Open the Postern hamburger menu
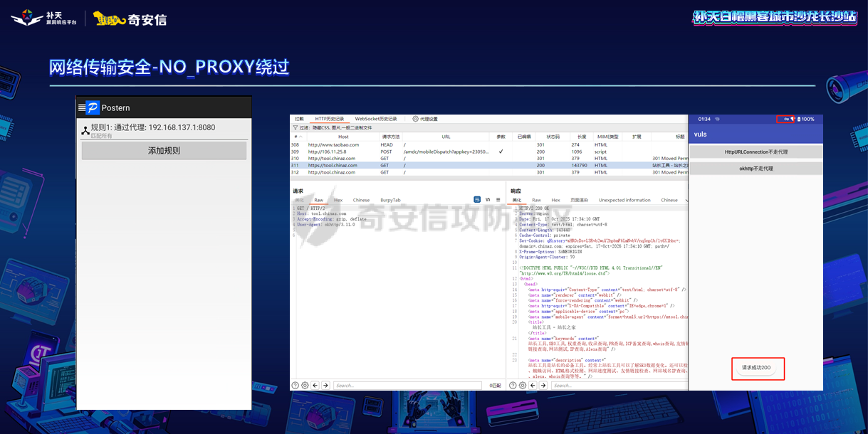This screenshot has height=434, width=868. point(81,107)
